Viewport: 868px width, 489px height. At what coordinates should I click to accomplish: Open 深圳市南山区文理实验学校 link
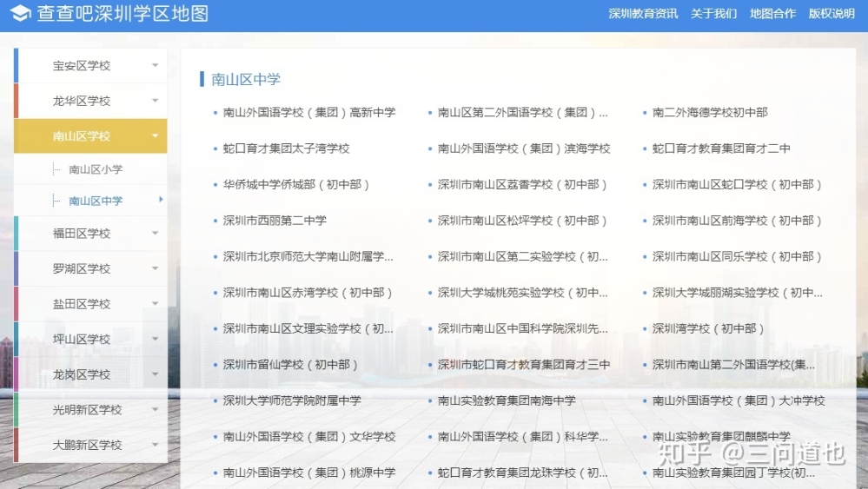[x=308, y=328]
